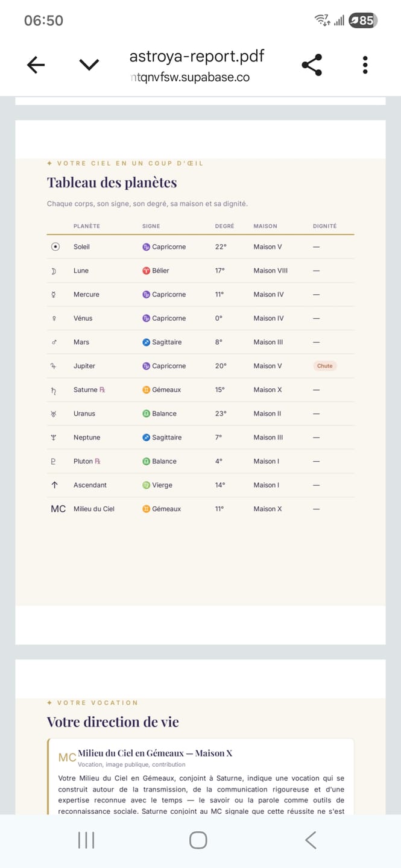Click the DIGNITÉ column header
Image resolution: width=401 pixels, height=868 pixels.
(325, 226)
